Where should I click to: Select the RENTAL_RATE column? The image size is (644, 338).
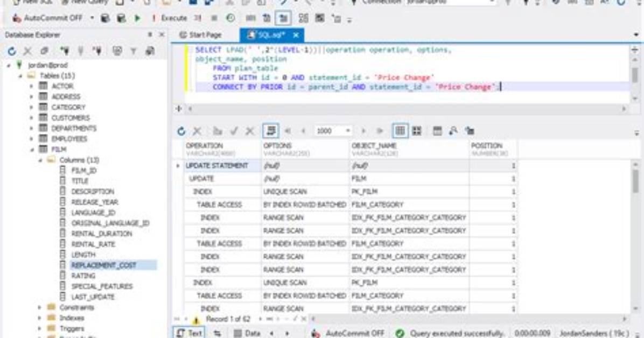(93, 244)
